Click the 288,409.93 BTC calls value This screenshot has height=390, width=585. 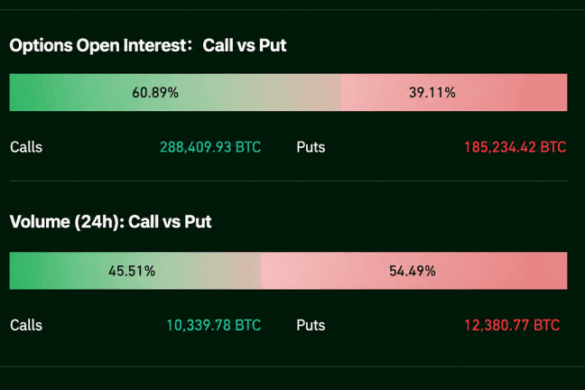210,147
